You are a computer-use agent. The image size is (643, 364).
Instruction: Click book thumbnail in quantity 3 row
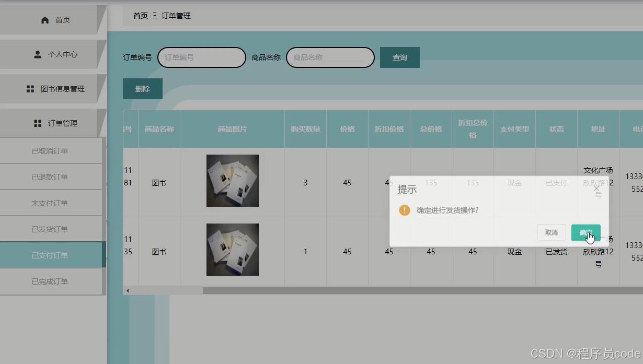tap(233, 181)
